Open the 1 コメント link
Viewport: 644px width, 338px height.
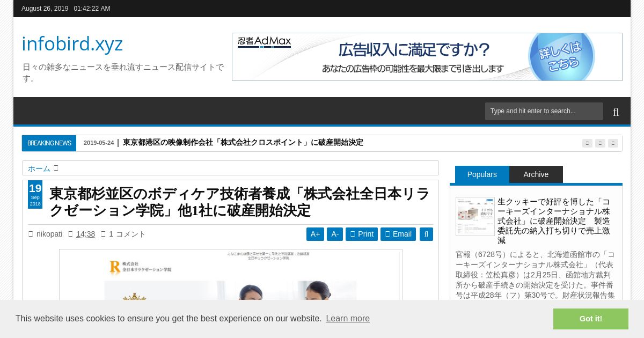(127, 234)
